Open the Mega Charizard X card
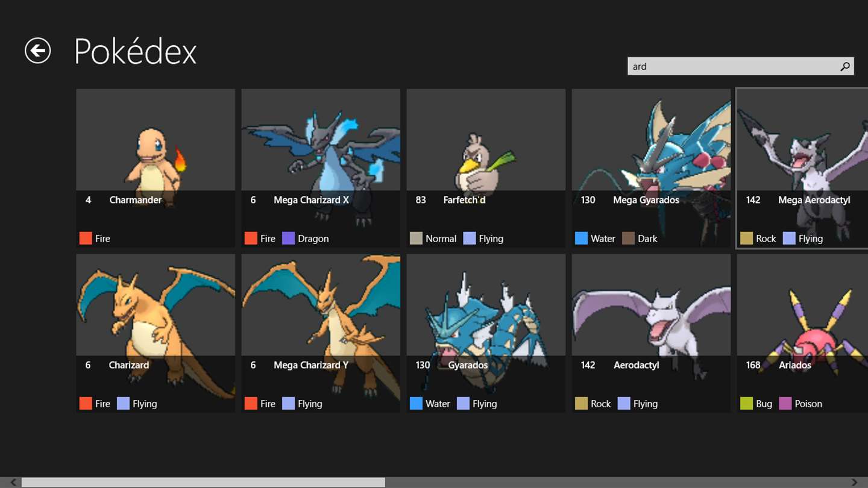 [x=321, y=168]
